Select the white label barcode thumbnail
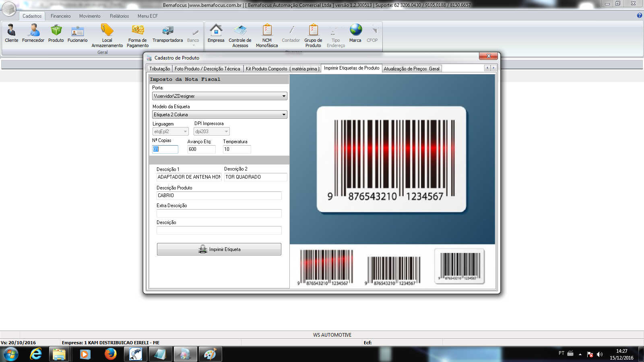This screenshot has height=362, width=644. point(459,266)
